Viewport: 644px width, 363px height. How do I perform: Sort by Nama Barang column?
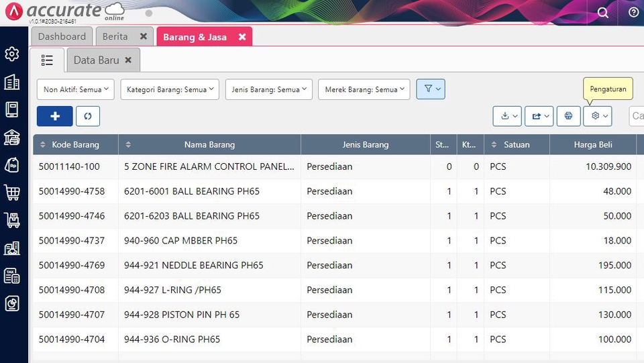tap(209, 144)
